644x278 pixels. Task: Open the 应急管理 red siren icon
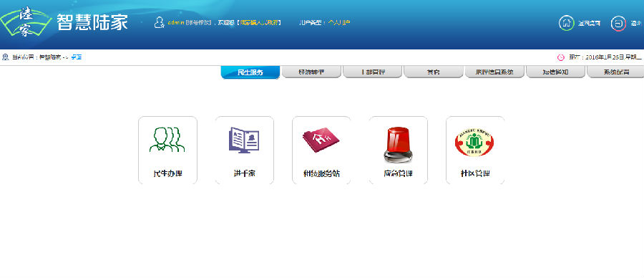click(398, 144)
